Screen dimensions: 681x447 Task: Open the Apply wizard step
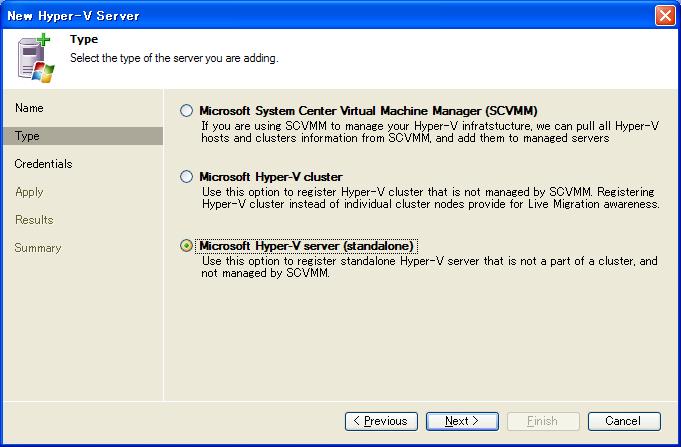(x=29, y=192)
